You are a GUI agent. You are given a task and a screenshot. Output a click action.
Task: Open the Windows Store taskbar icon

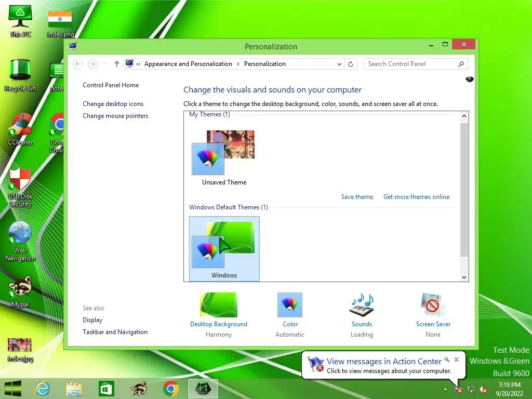click(x=106, y=389)
